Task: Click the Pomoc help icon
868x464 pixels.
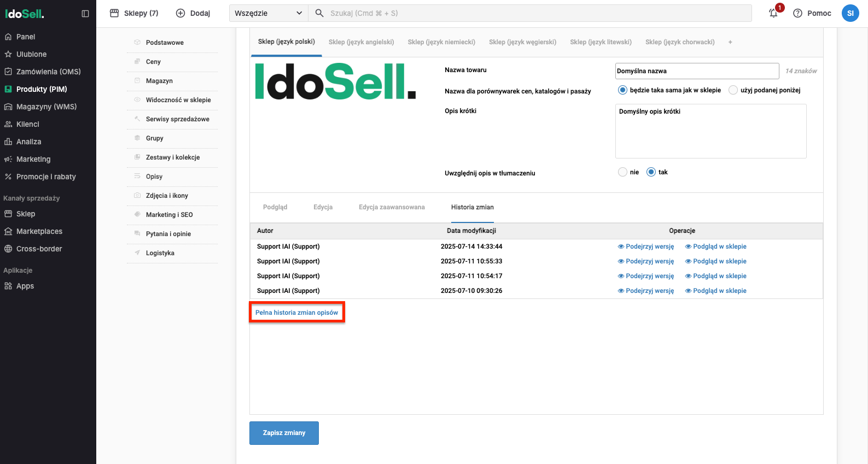Action: [x=797, y=13]
